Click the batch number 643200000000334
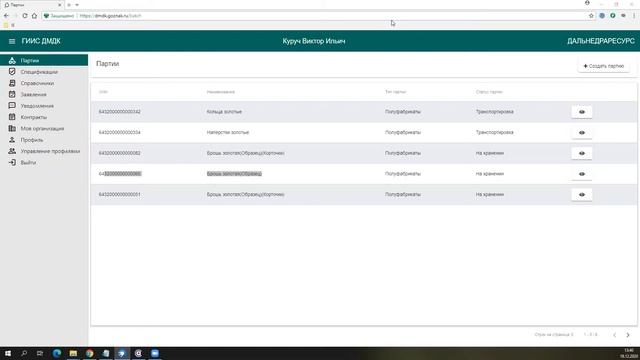Viewport: 640px width, 360px height. (x=120, y=133)
